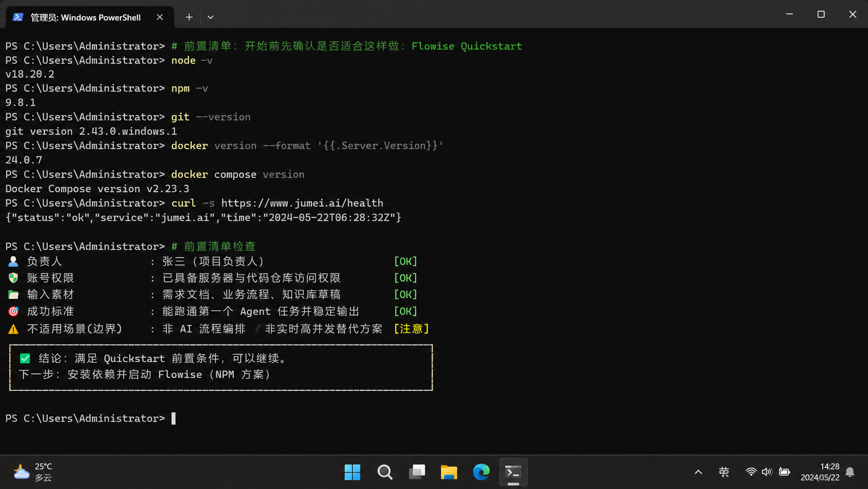This screenshot has height=489, width=868.
Task: Click the 'curl' command word
Action: click(184, 203)
